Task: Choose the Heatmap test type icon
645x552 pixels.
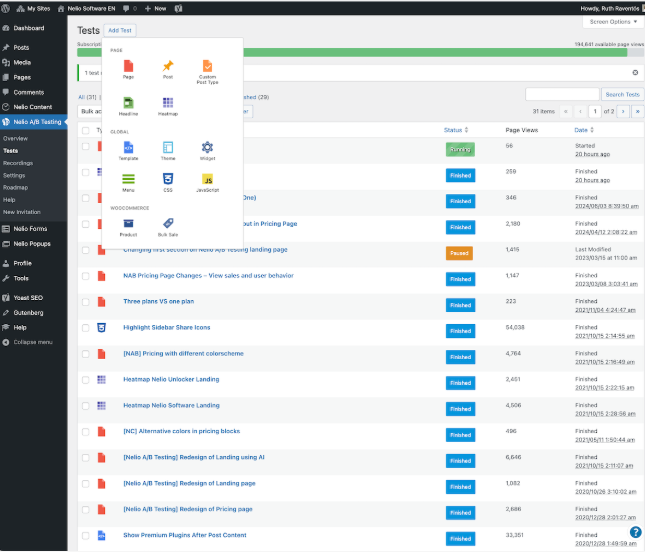Action: [x=168, y=102]
